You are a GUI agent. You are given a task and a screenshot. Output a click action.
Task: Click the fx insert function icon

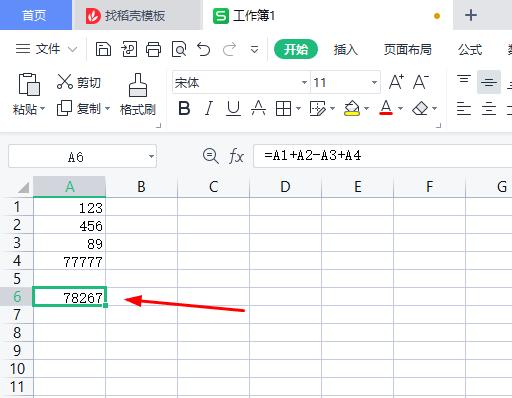[x=236, y=156]
